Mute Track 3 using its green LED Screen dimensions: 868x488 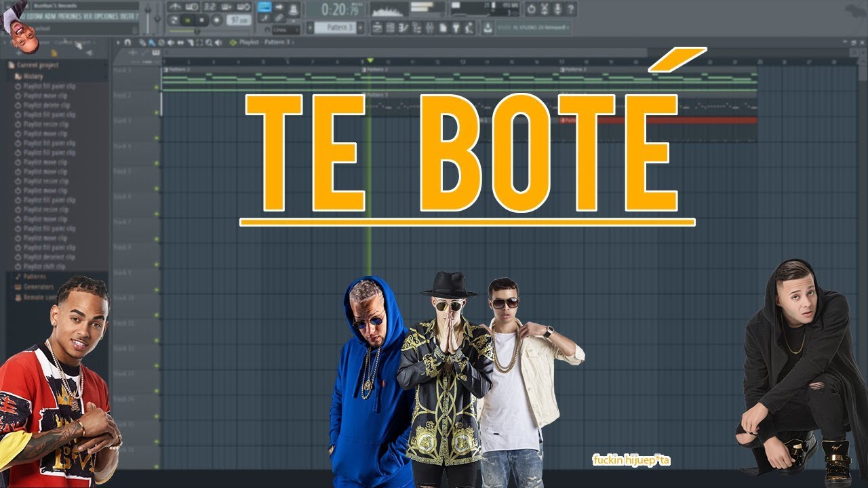[157, 138]
